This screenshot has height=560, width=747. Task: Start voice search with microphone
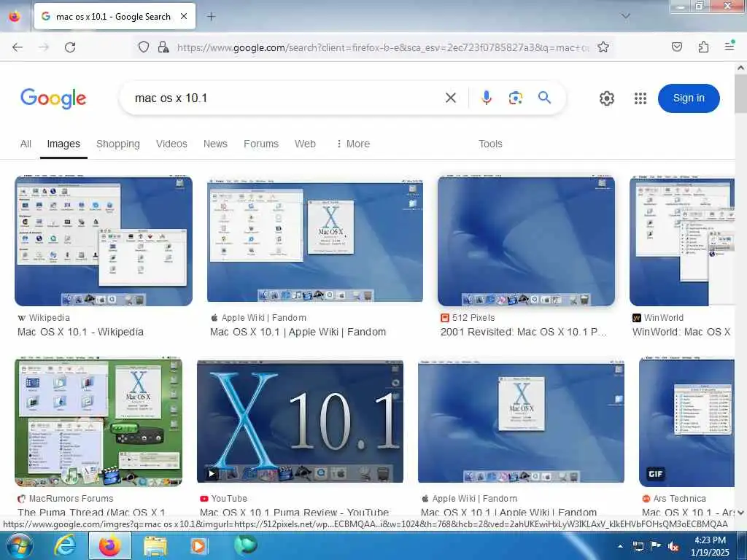tap(487, 98)
